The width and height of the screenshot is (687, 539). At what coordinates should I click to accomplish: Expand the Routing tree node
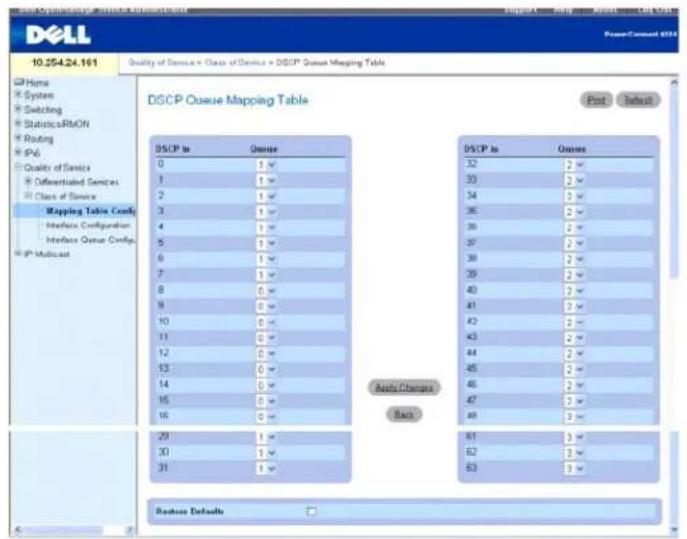coord(18,138)
